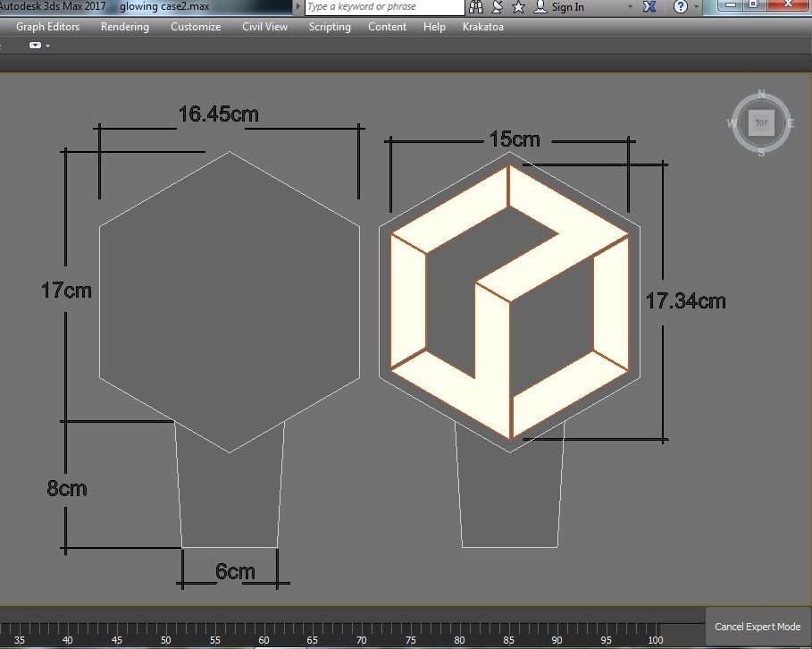
Task: Click frame 75 on the time slider
Action: click(411, 640)
